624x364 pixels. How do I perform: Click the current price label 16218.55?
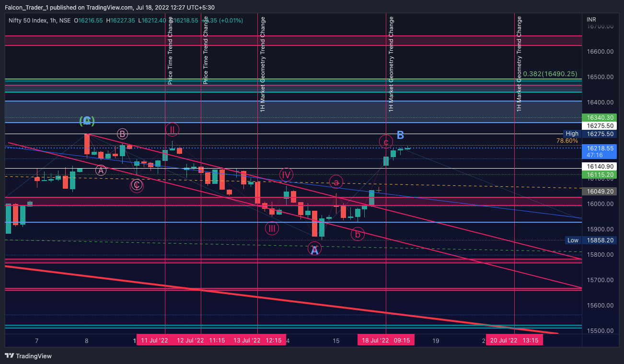tap(599, 152)
